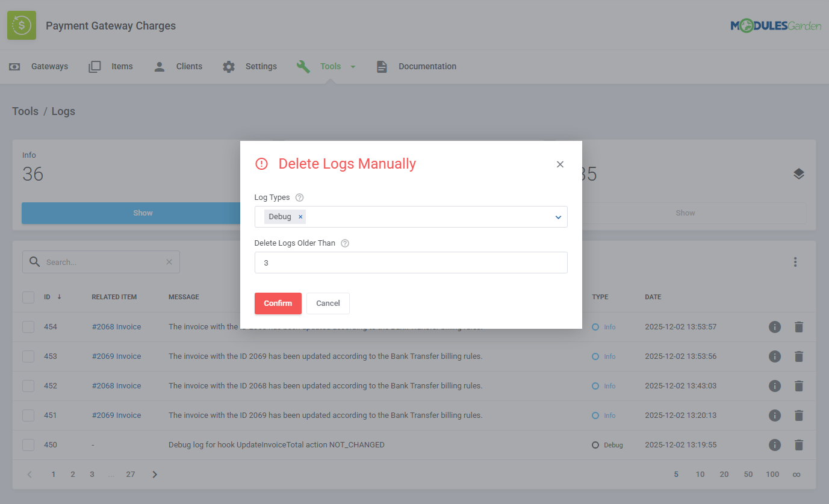This screenshot has width=829, height=504.
Task: Delete log entry 450 via trash icon
Action: (799, 445)
